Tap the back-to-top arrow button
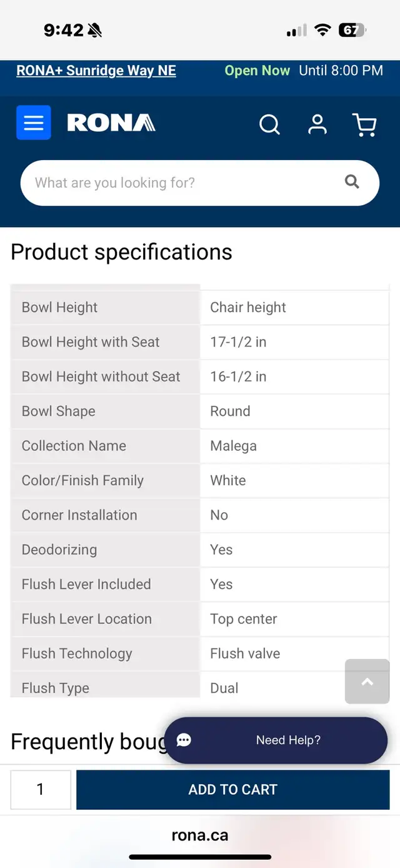Image resolution: width=400 pixels, height=868 pixels. click(367, 682)
